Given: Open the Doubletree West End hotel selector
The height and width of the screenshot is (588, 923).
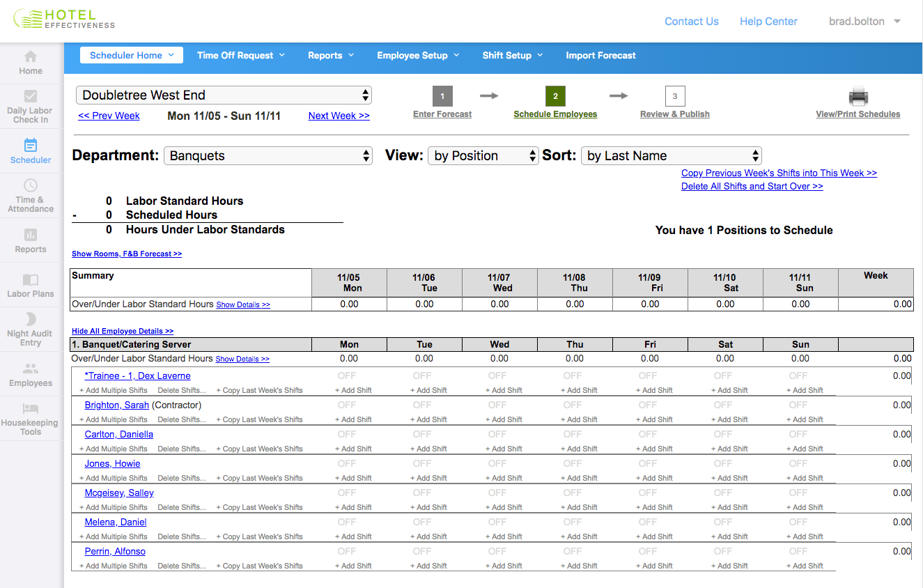Looking at the screenshot, I should coord(223,95).
